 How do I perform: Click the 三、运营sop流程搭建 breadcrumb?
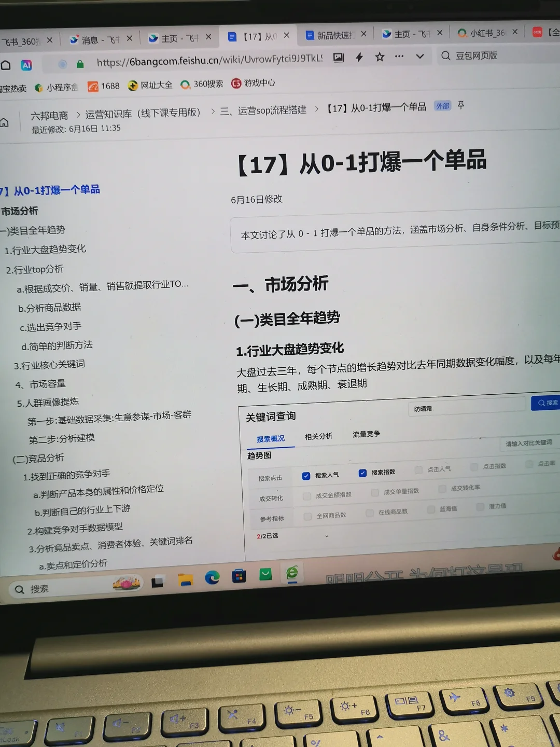263,110
